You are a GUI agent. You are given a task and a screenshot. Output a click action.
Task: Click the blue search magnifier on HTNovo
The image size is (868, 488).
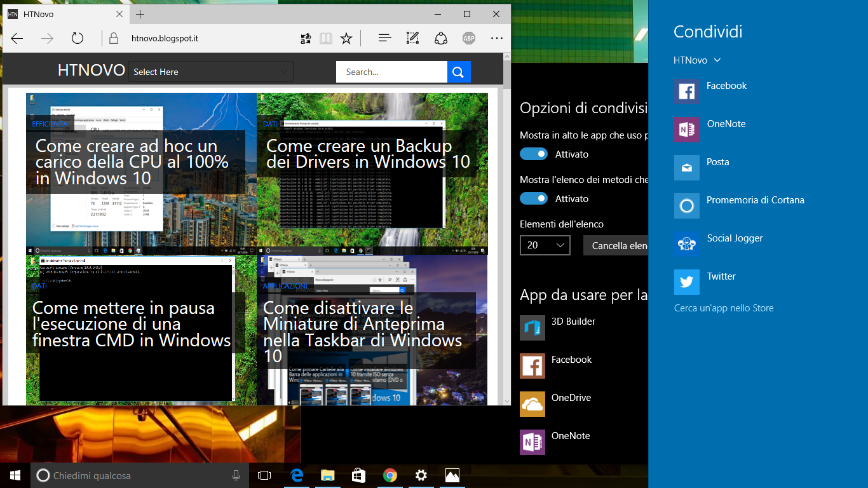459,72
